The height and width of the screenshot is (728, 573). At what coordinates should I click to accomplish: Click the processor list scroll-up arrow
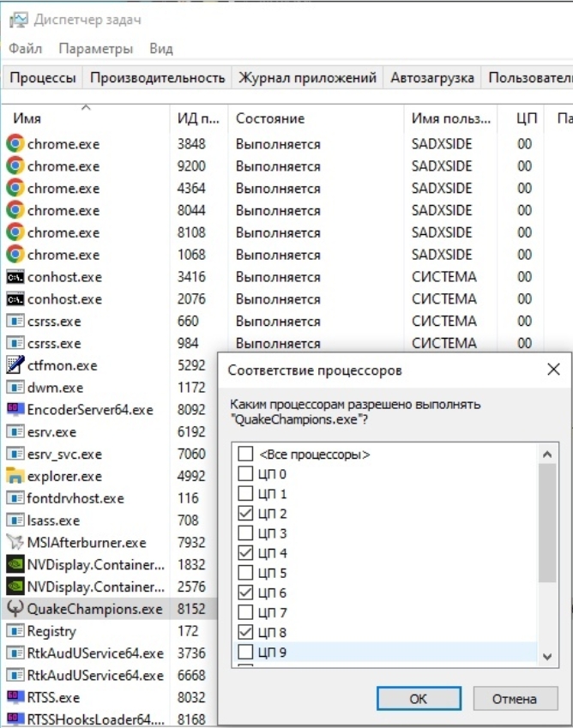pos(547,454)
